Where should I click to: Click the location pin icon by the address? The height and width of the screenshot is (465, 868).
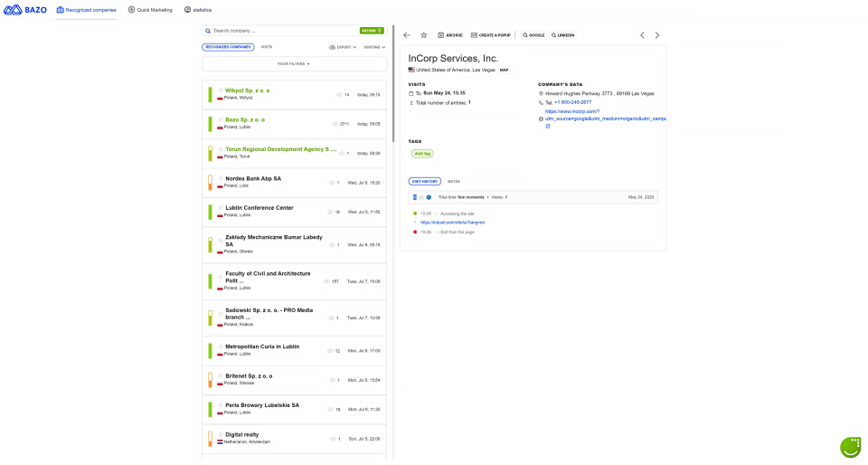point(541,93)
